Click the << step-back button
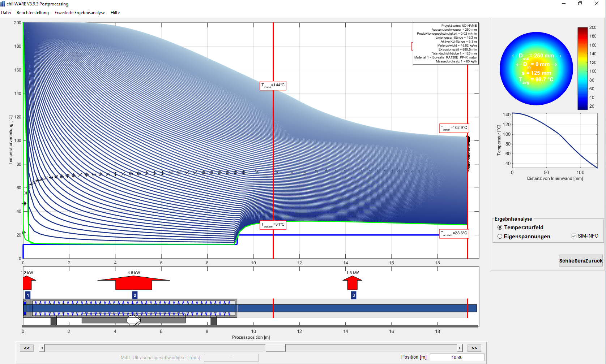The width and height of the screenshot is (606, 364). pyautogui.click(x=27, y=348)
